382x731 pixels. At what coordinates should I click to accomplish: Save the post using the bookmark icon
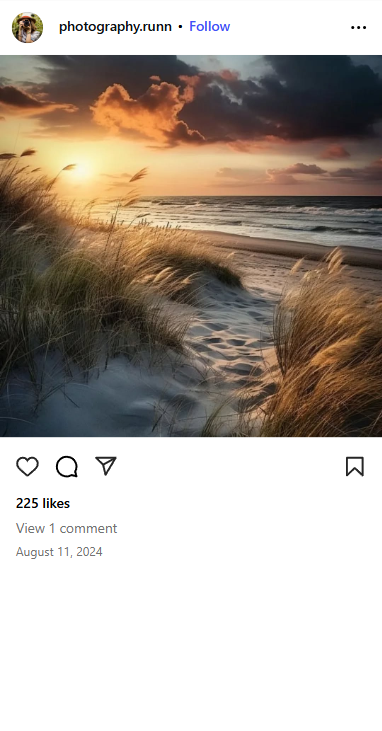pyautogui.click(x=355, y=467)
